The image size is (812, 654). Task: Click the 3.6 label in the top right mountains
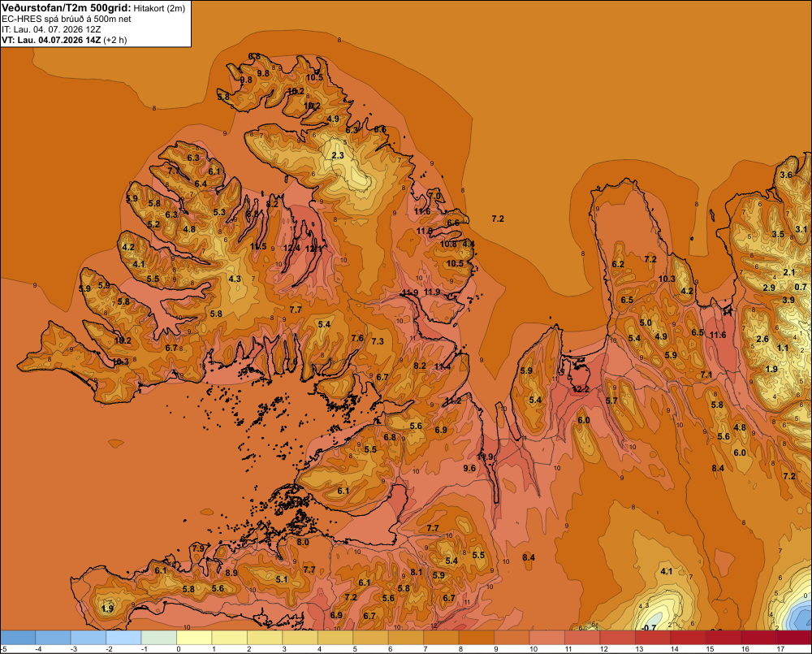click(786, 175)
